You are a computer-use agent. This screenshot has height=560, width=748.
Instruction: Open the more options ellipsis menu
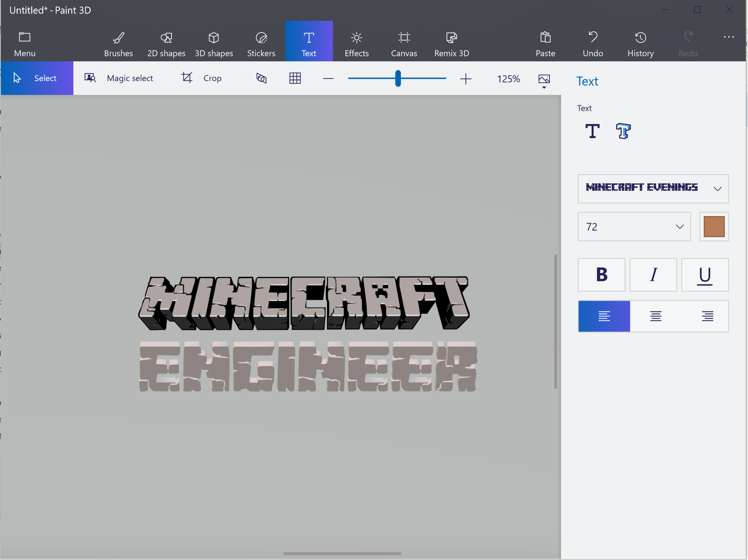click(729, 37)
